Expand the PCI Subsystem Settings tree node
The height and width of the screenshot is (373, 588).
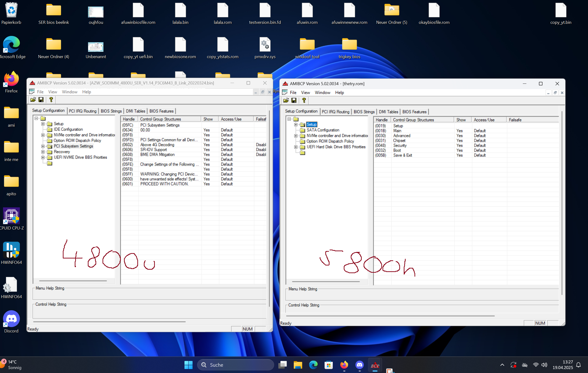[x=43, y=146]
